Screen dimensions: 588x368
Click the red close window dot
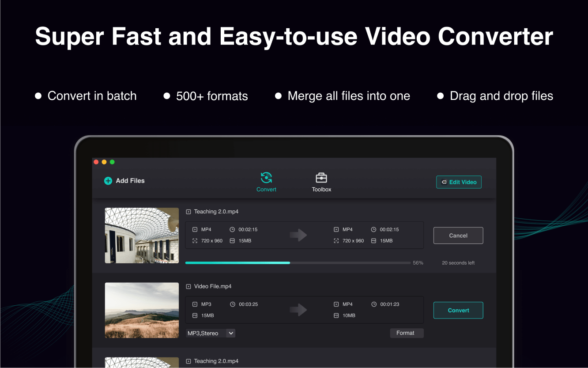pyautogui.click(x=96, y=162)
